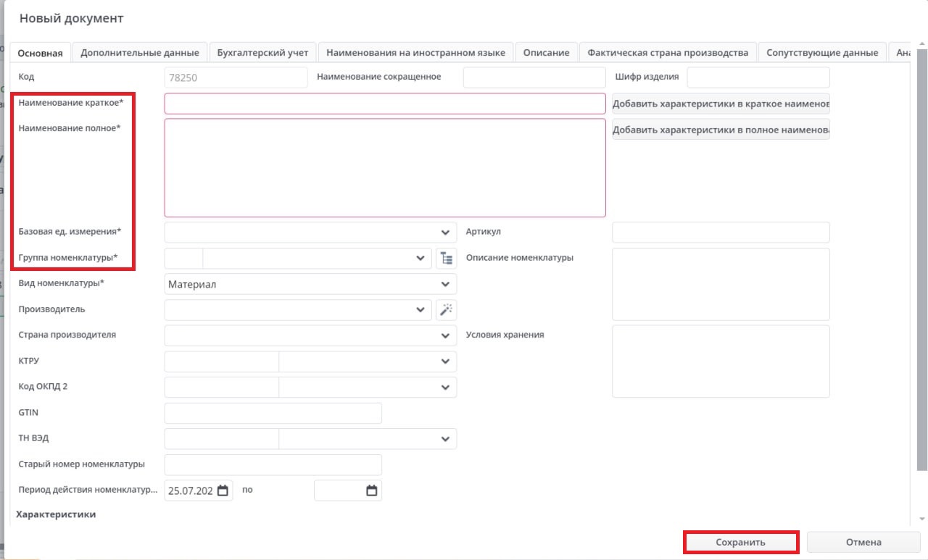Click into the Наименование краткое field

[x=384, y=104]
